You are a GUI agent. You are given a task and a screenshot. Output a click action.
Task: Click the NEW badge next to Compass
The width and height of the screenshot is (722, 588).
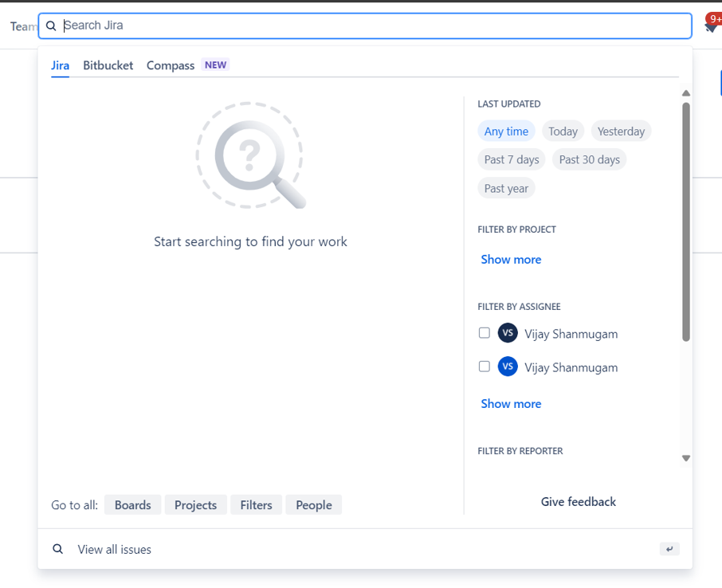coord(215,65)
